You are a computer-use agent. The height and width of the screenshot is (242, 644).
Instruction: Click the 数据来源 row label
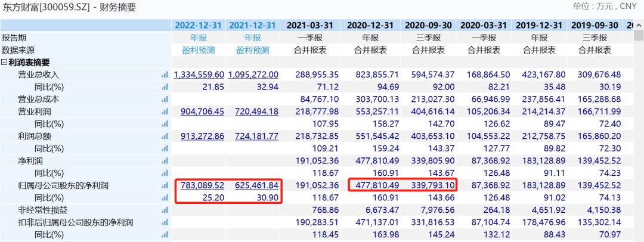coord(18,51)
